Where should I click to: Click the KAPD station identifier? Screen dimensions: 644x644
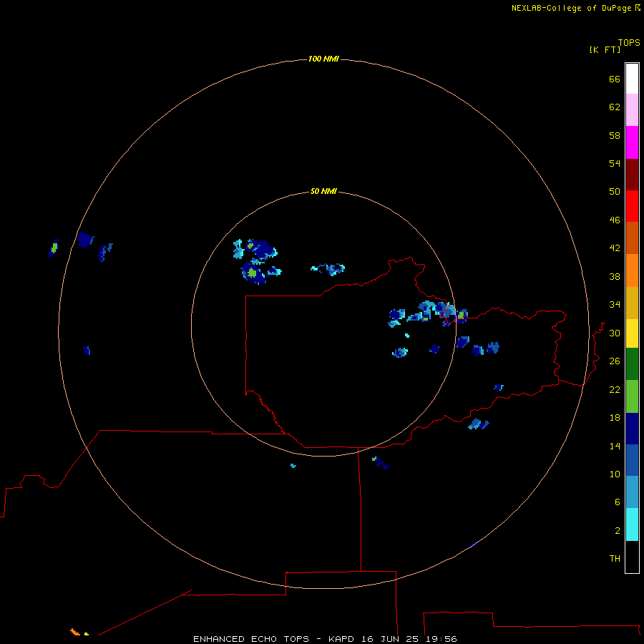pyautogui.click(x=341, y=639)
